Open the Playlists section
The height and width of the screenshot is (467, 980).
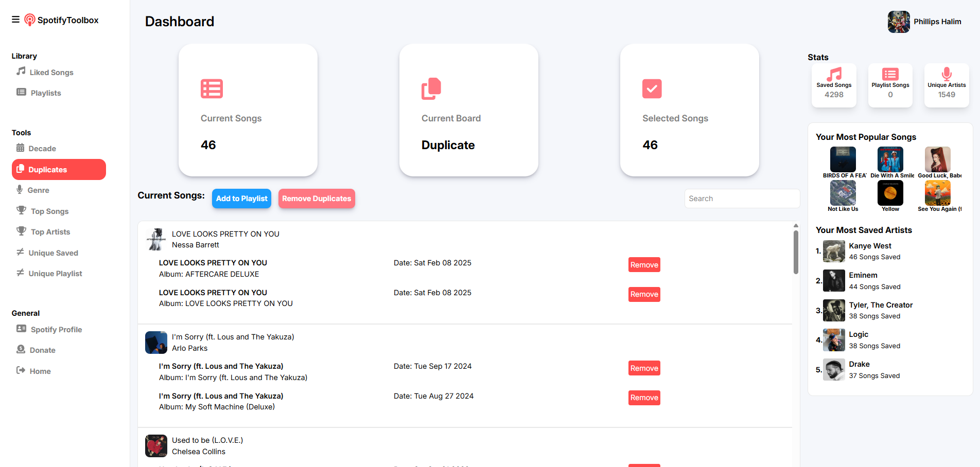(45, 93)
